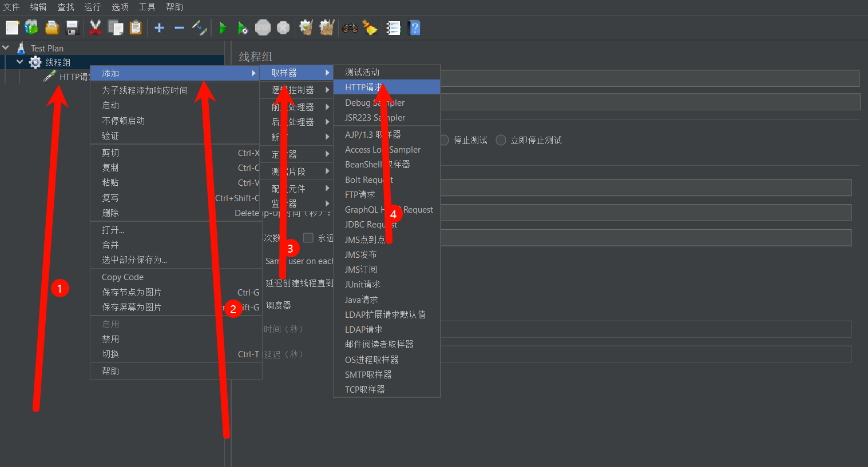The height and width of the screenshot is (467, 868).
Task: Enable the 永远 loop checkbox
Action: point(308,238)
